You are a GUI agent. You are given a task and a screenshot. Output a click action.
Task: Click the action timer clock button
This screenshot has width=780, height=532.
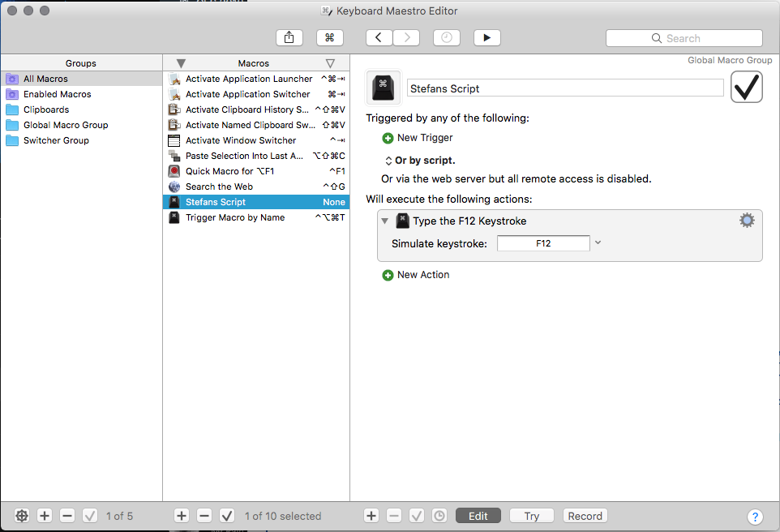pos(439,516)
